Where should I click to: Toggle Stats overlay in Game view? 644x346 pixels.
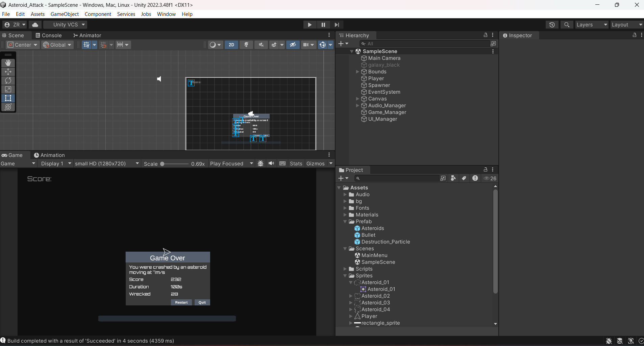[x=296, y=164]
